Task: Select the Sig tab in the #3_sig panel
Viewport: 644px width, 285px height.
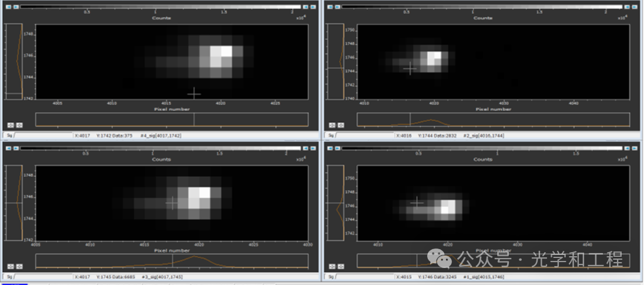Action: [8, 276]
